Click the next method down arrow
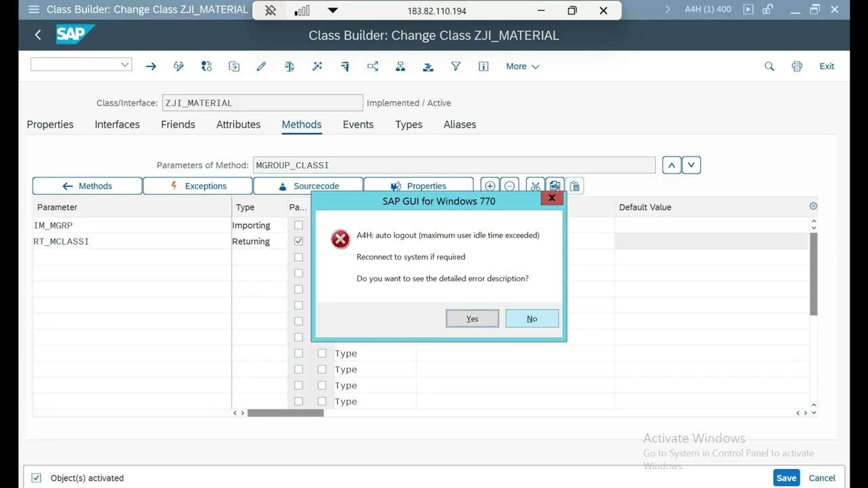The width and height of the screenshot is (868, 488). point(691,165)
